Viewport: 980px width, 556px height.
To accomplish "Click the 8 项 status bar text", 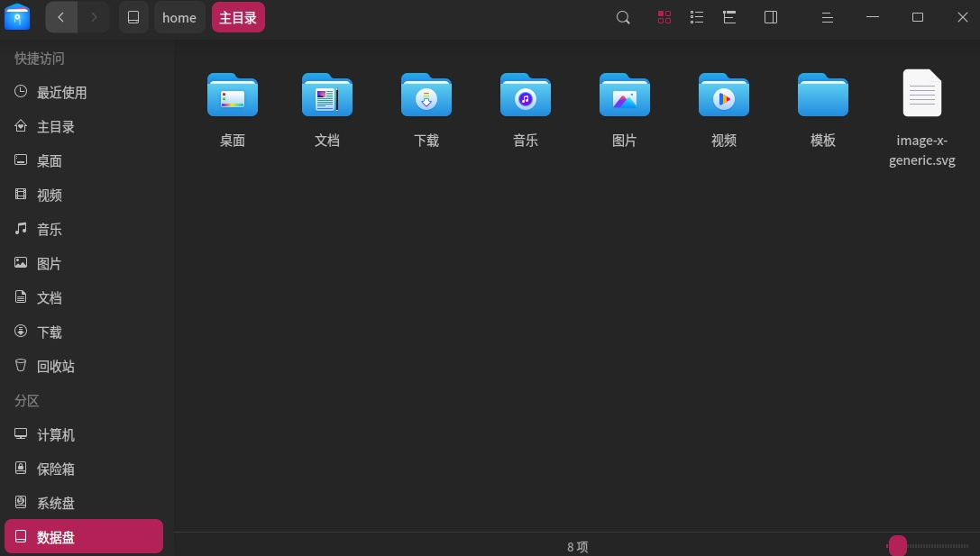I will [x=578, y=547].
